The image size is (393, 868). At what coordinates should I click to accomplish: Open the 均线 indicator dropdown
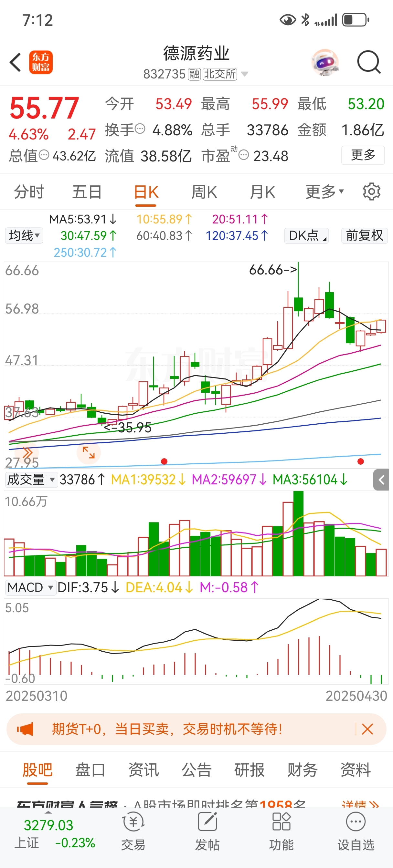tap(24, 235)
